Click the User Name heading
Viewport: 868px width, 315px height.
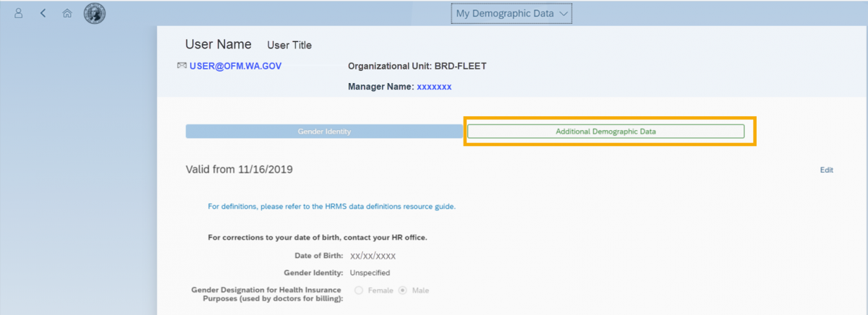click(x=218, y=44)
